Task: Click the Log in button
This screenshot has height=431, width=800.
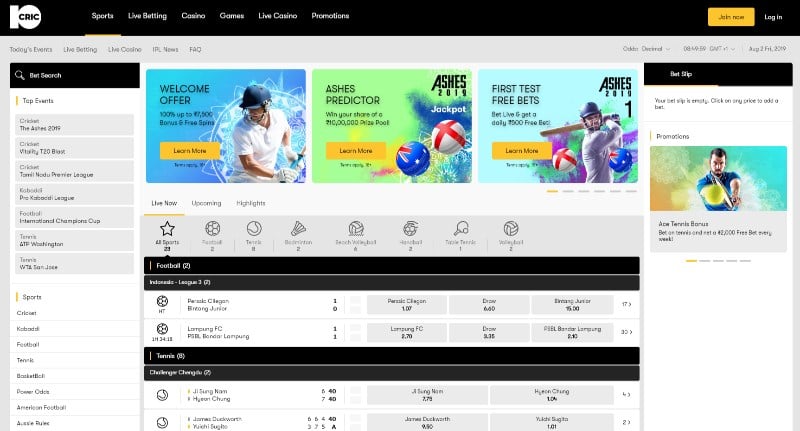Action: [x=773, y=17]
